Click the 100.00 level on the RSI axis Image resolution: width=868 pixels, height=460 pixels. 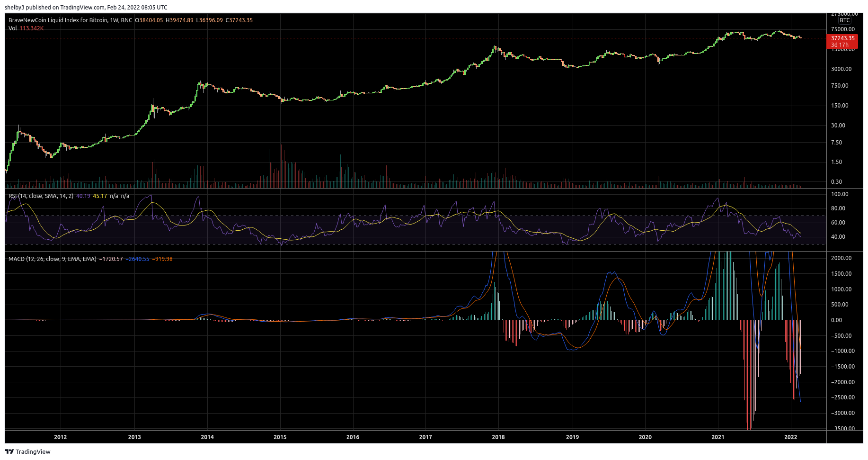pyautogui.click(x=840, y=194)
